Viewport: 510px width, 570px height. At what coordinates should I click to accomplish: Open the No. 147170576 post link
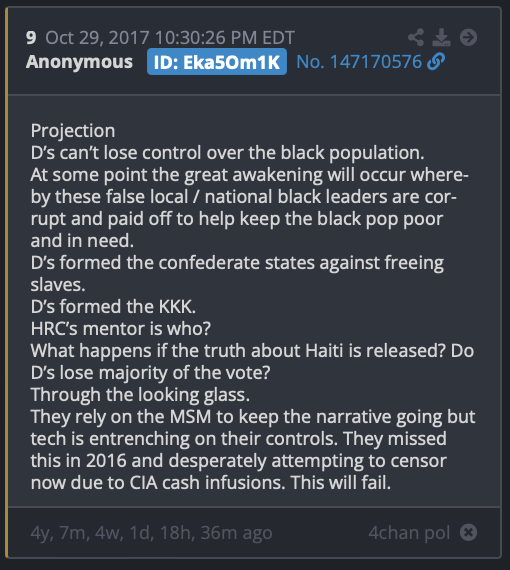point(359,62)
